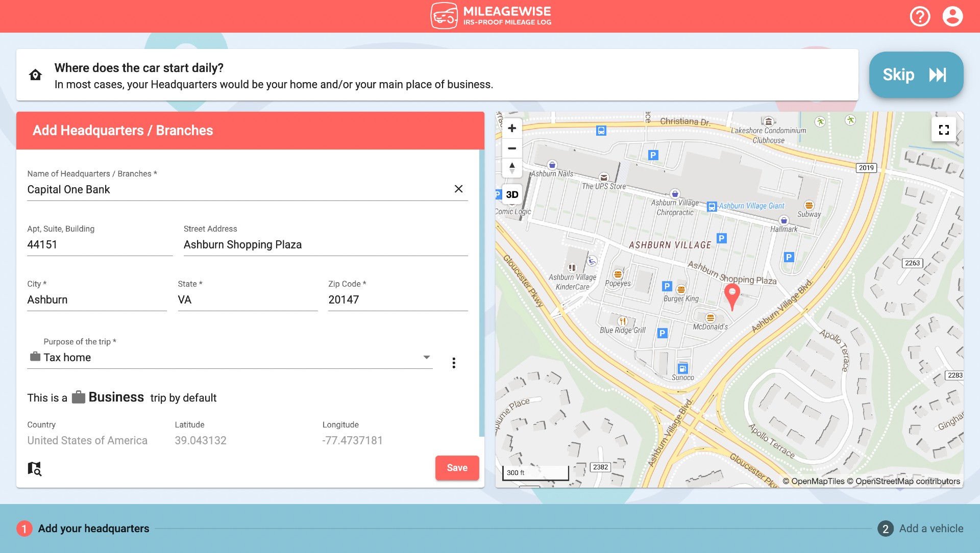Click the Business trip by default text
The height and width of the screenshot is (553, 980).
click(x=122, y=397)
